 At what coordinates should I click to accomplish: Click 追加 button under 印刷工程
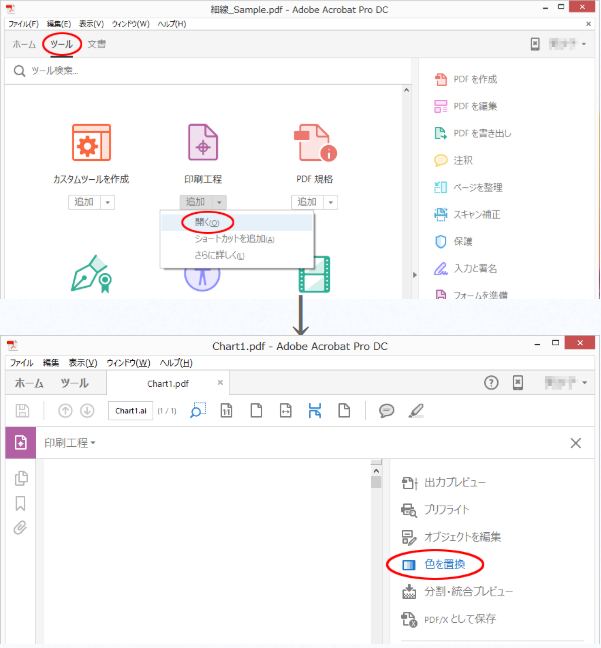196,202
